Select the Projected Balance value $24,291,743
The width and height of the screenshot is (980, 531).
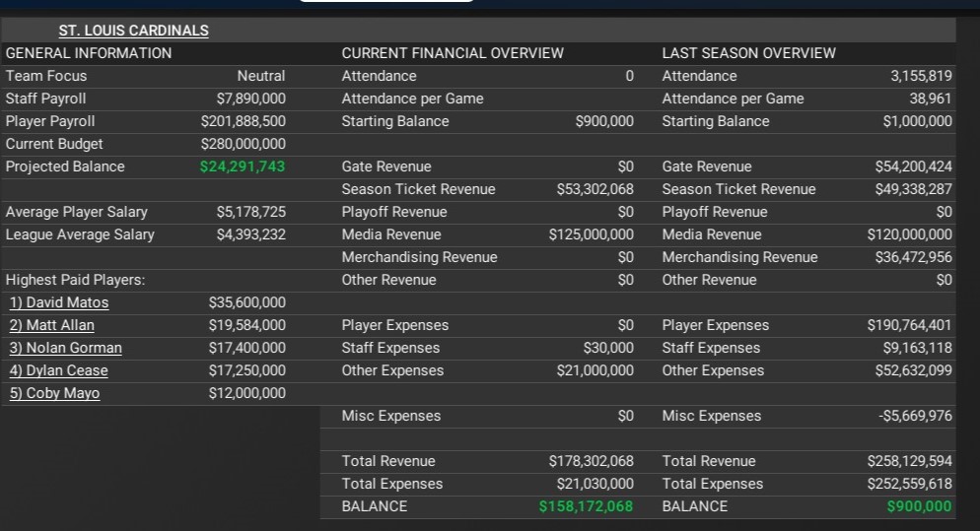[243, 166]
